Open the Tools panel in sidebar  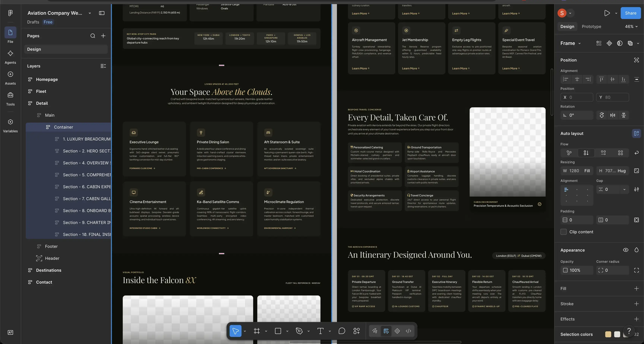point(10,99)
